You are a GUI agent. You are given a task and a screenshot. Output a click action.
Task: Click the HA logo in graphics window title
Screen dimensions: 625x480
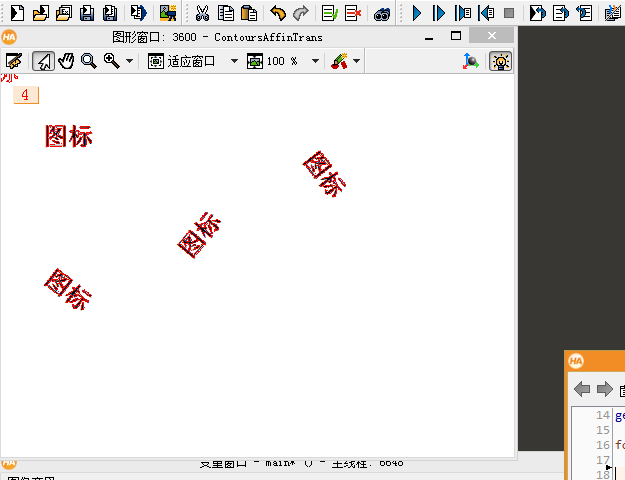click(9, 37)
